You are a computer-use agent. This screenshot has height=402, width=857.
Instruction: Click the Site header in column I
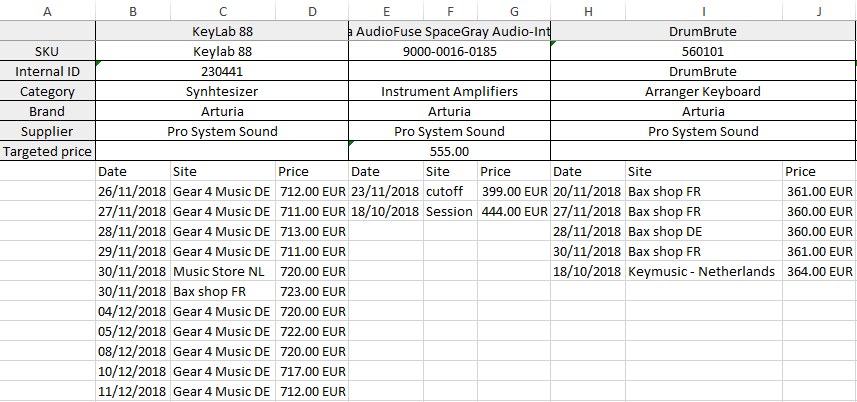(x=704, y=172)
